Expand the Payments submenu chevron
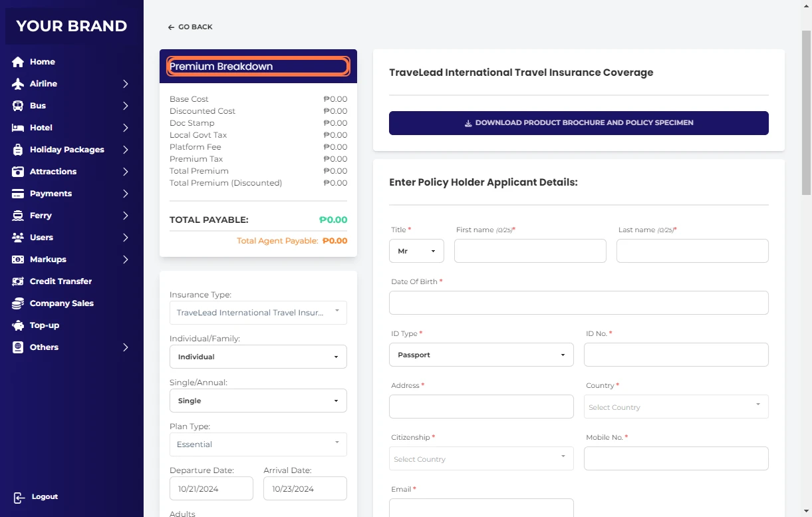812x517 pixels. pos(125,194)
